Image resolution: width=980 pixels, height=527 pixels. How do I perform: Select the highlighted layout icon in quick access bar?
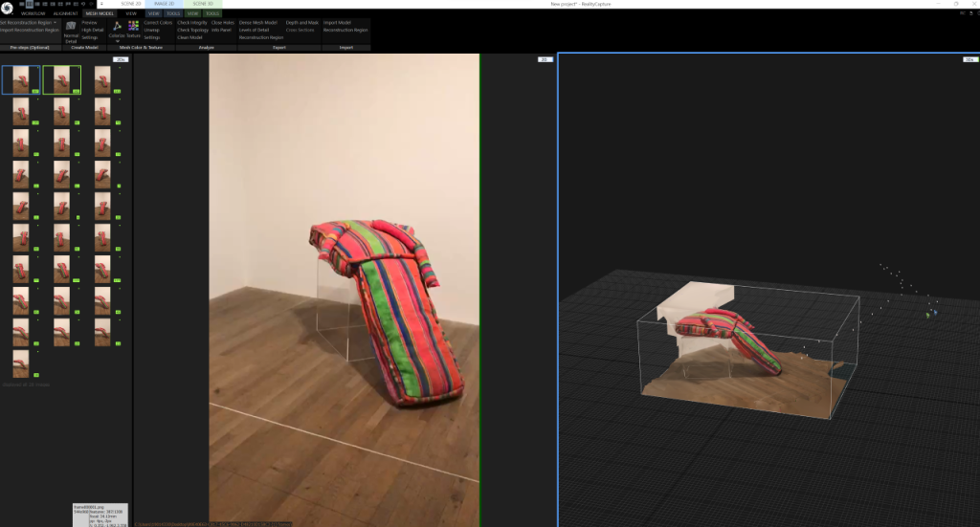tap(30, 4)
